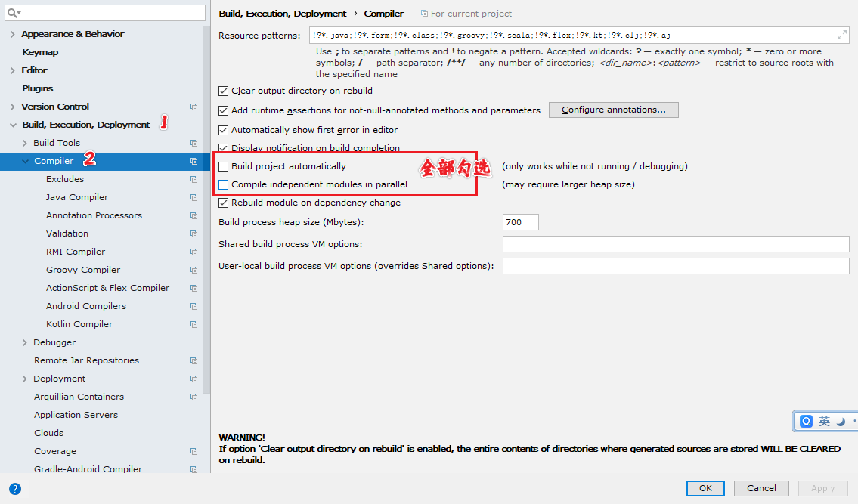Click the 英 language indicator in the IME bar

(x=824, y=421)
